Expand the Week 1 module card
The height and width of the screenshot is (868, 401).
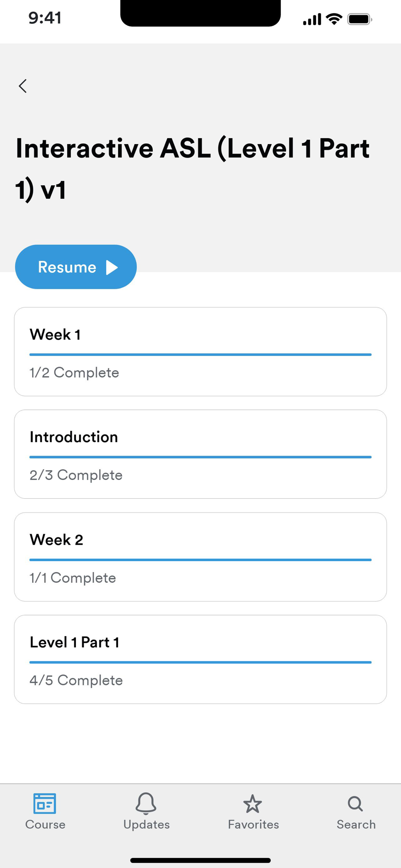[x=200, y=352]
